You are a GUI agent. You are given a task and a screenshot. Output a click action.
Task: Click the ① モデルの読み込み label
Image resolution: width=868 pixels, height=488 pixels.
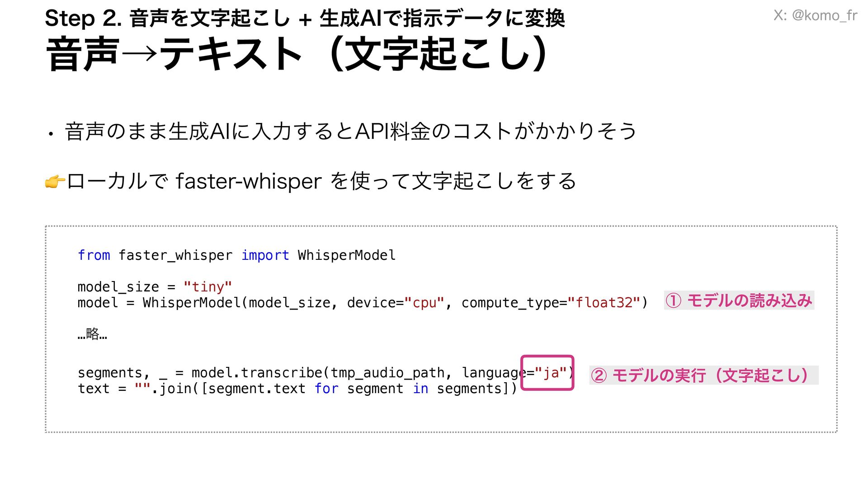coord(739,300)
